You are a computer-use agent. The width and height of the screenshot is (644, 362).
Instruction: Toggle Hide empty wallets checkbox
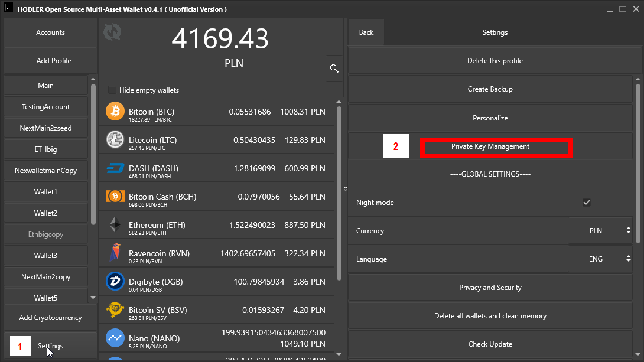point(112,90)
